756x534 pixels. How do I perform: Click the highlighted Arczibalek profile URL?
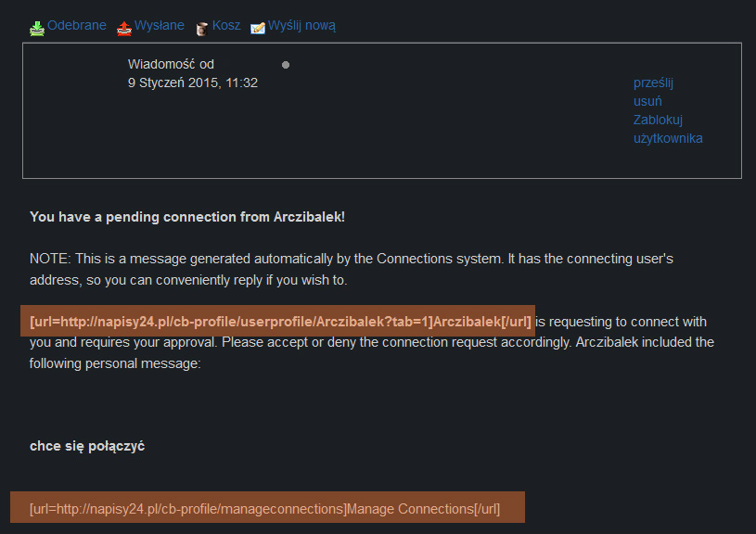click(x=280, y=322)
